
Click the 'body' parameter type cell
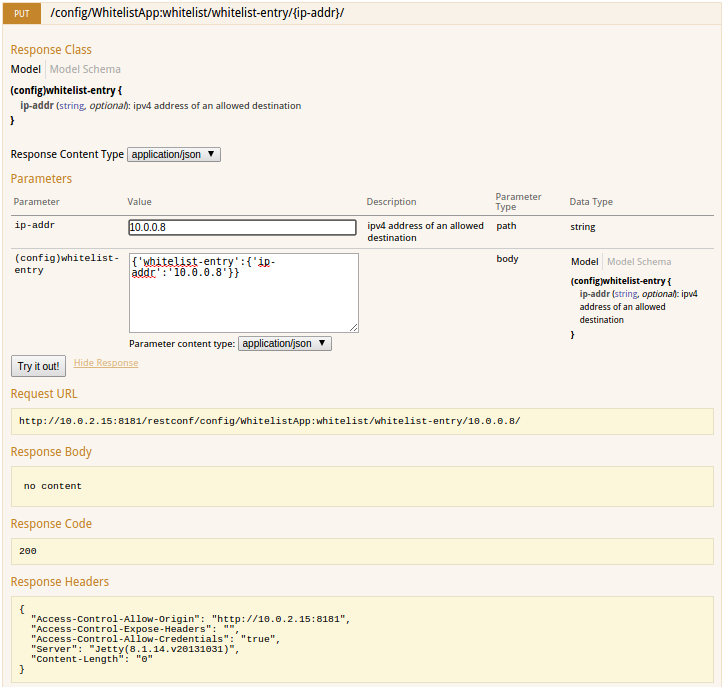507,259
